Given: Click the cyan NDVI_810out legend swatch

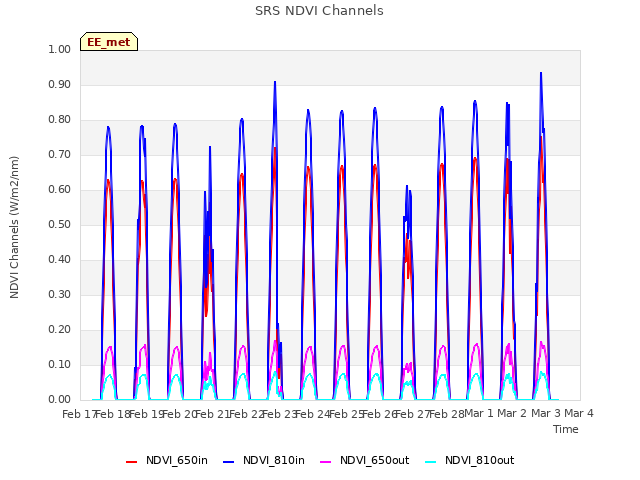Looking at the screenshot, I should pos(430,462).
